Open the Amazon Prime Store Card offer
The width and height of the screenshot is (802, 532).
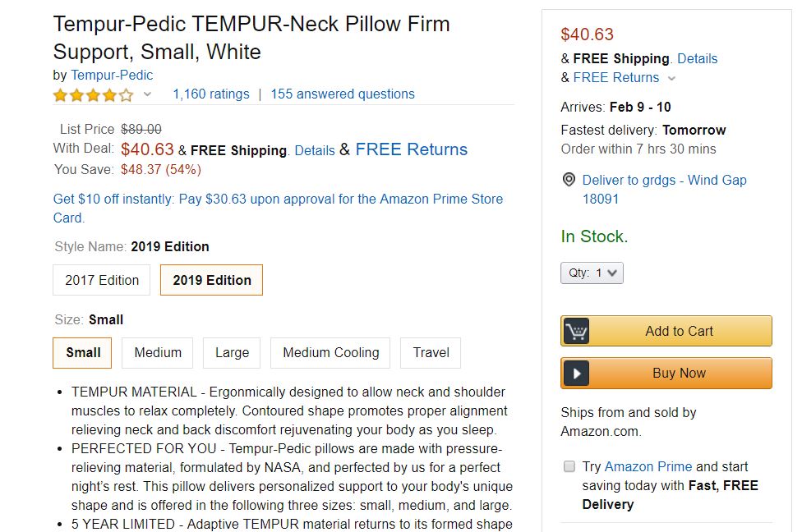tap(278, 208)
